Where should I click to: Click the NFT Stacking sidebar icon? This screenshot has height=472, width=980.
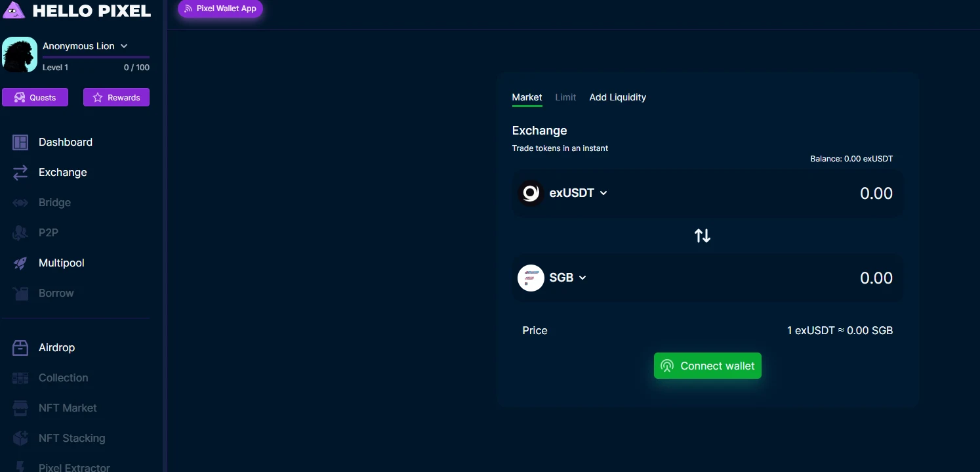[20, 438]
